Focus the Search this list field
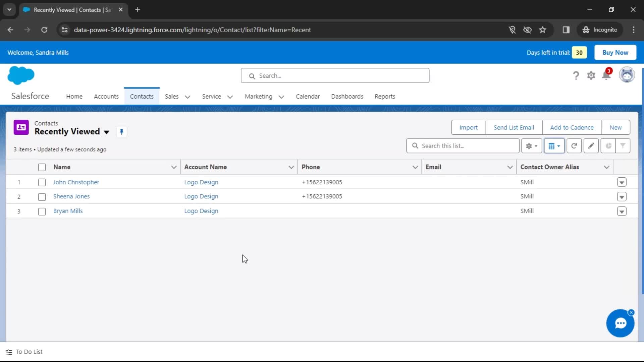 [463, 146]
